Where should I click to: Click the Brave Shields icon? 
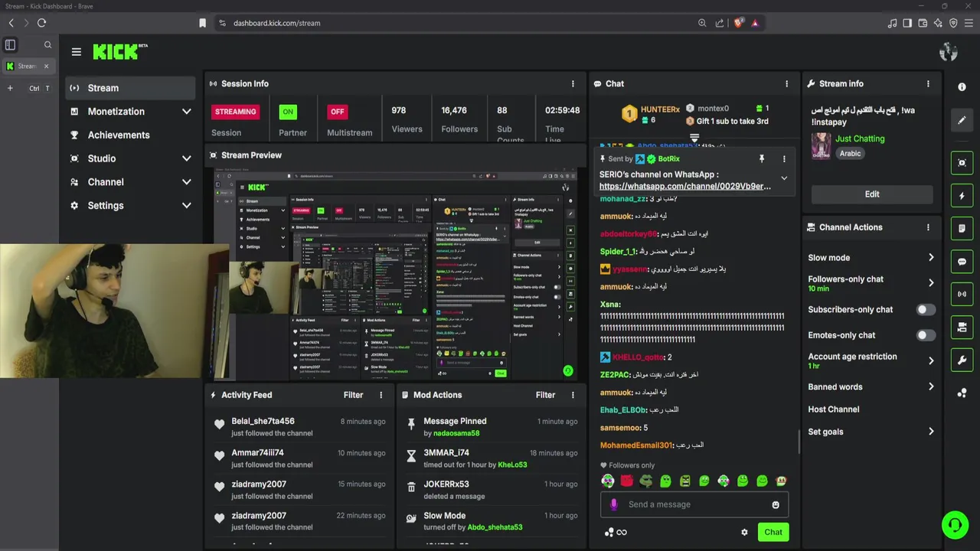(738, 23)
